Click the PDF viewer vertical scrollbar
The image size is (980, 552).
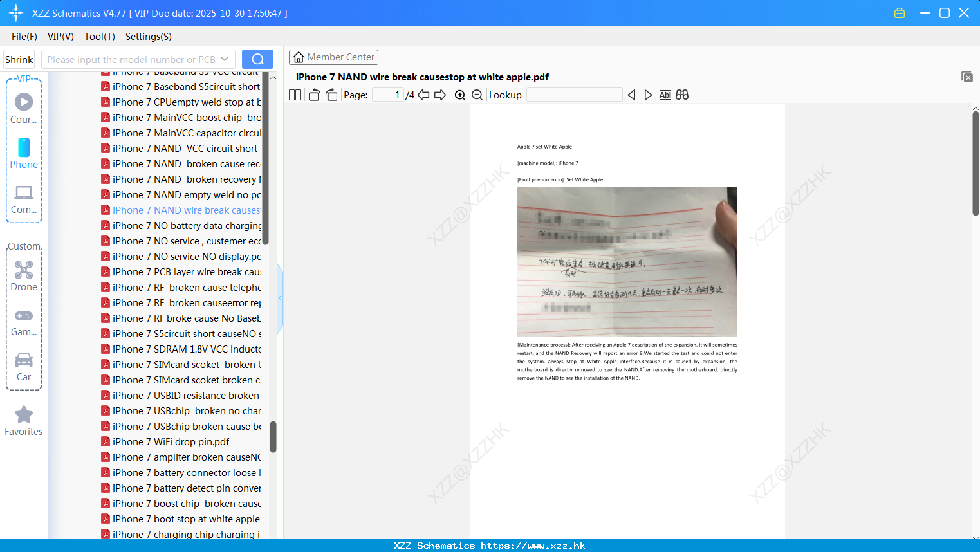[975, 164]
